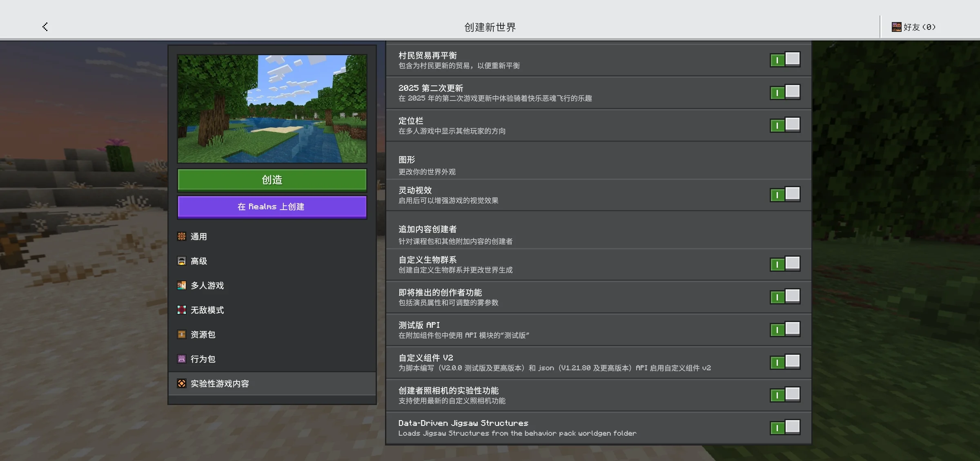Toggle 自定义生物群系 switch

pos(785,264)
